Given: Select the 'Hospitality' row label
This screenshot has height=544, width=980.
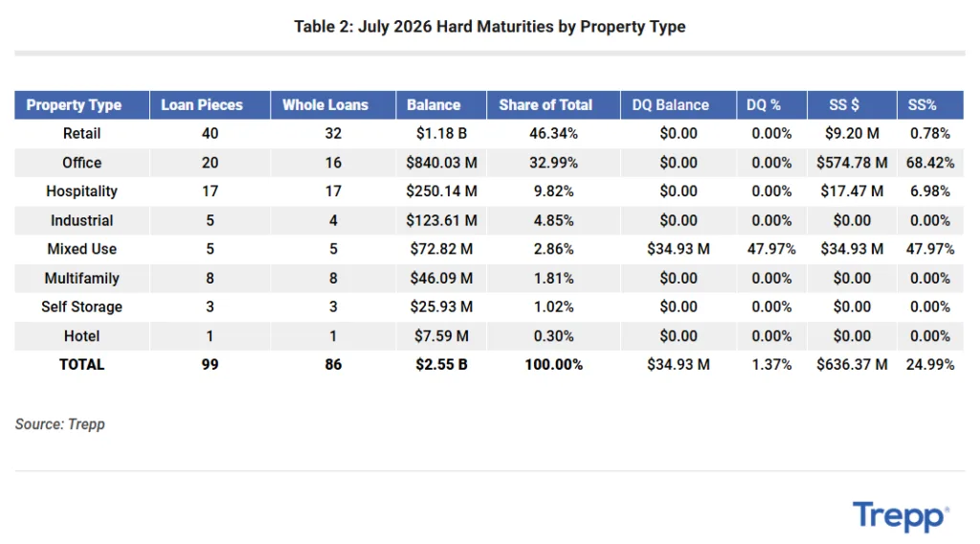Looking at the screenshot, I should pos(82,192).
